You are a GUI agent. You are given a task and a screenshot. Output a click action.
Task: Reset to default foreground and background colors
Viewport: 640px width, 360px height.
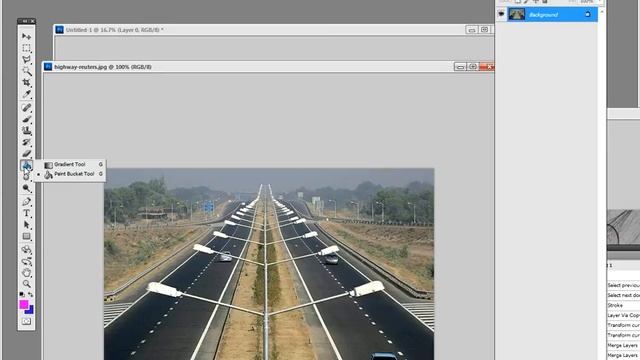pos(22,294)
